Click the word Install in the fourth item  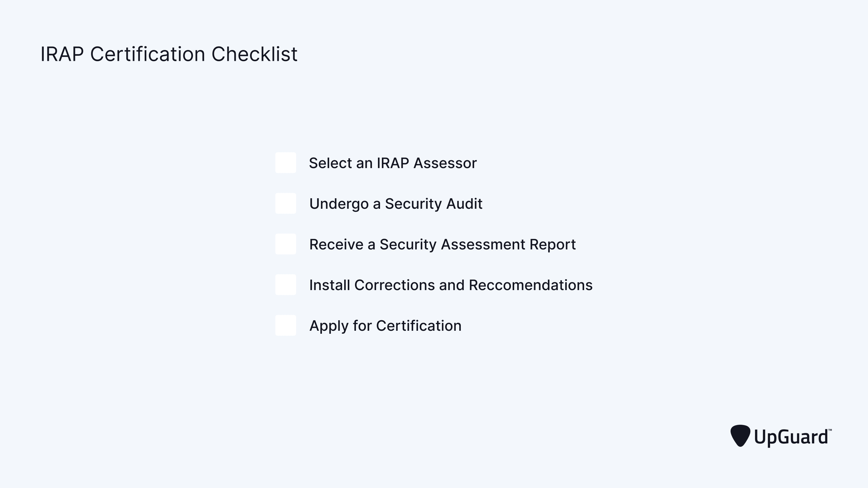329,285
